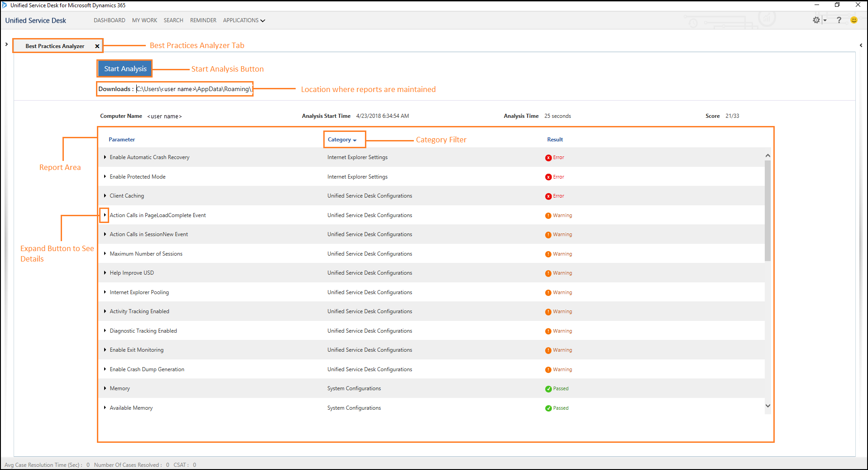The height and width of the screenshot is (470, 868).
Task: Click the warning icon for Activity Tracking Enabled
Action: (548, 312)
